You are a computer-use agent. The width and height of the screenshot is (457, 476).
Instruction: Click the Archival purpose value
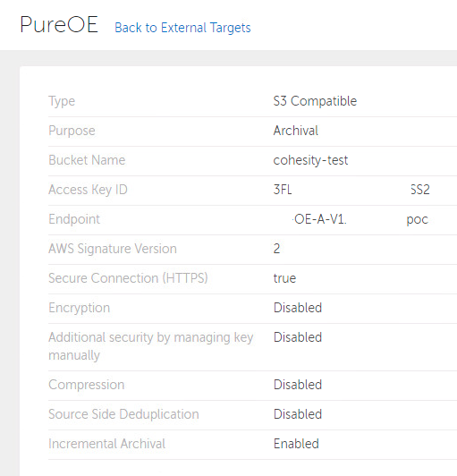click(x=295, y=131)
